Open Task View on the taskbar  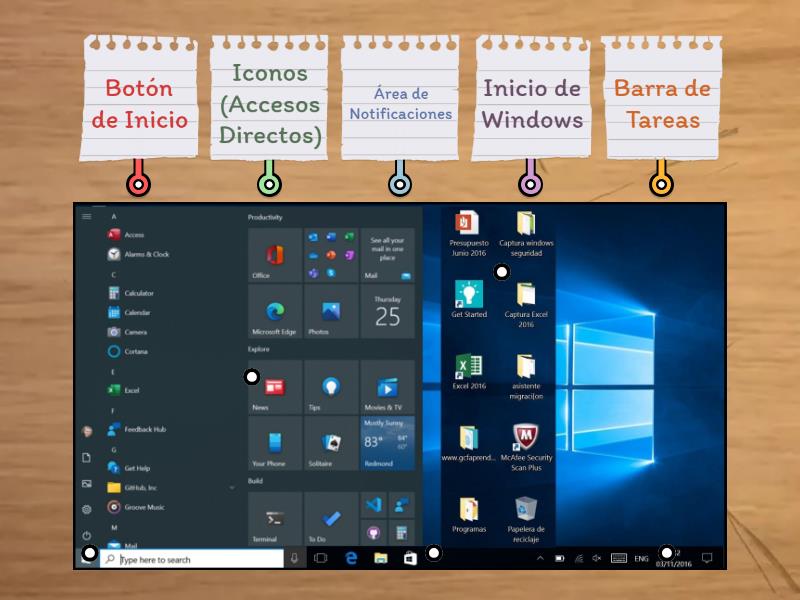tap(320, 558)
